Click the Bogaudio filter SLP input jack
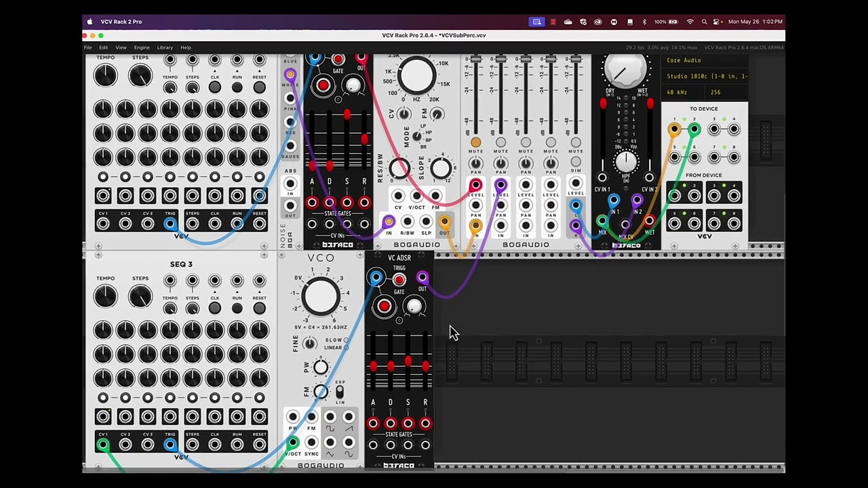868x488 pixels. (x=426, y=222)
